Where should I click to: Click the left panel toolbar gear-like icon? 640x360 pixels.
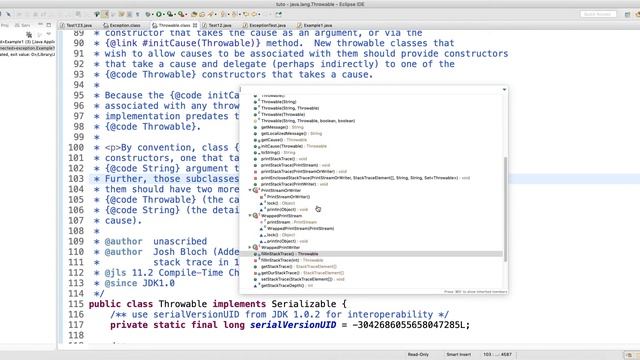(29, 34)
